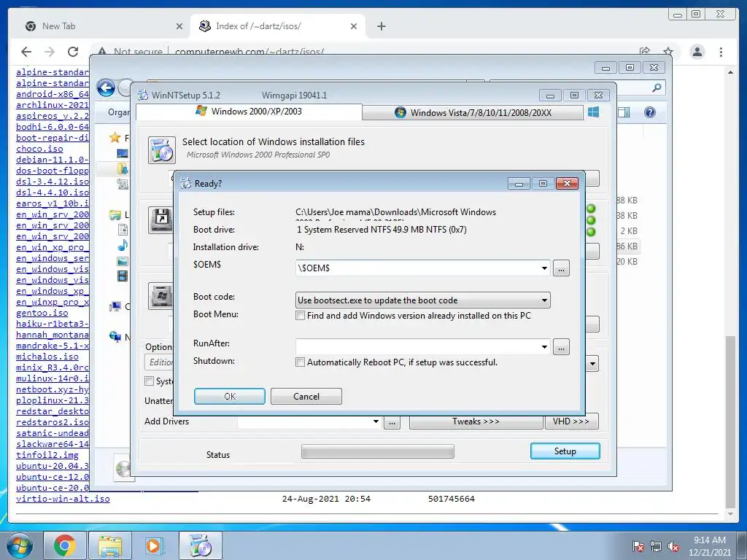Browse for RunAfter file with ellipsis button
The image size is (747, 560).
(561, 347)
